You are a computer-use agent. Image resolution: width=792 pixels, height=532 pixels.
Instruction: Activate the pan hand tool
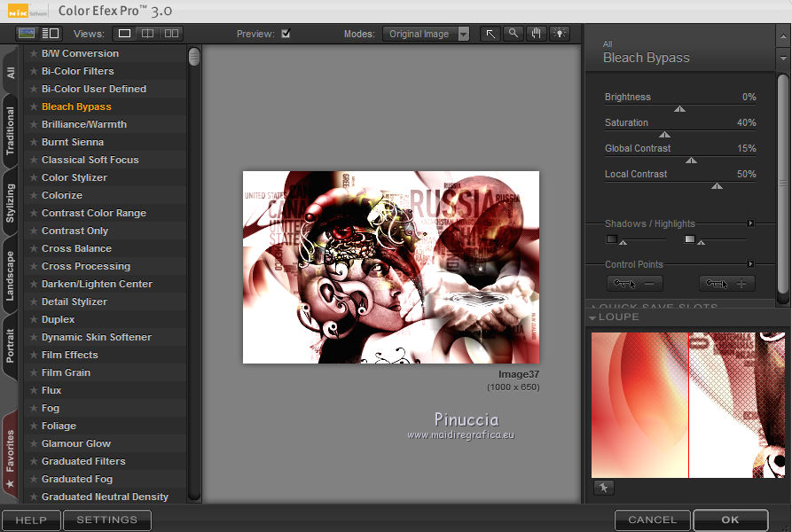(x=536, y=34)
